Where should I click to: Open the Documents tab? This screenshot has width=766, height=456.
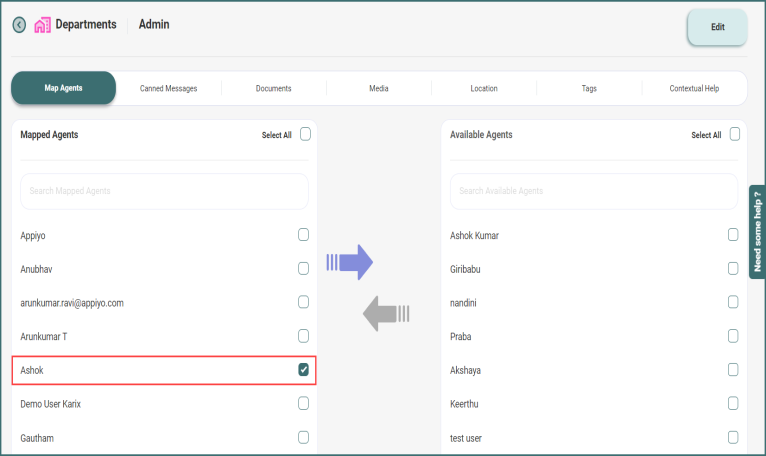coord(273,88)
